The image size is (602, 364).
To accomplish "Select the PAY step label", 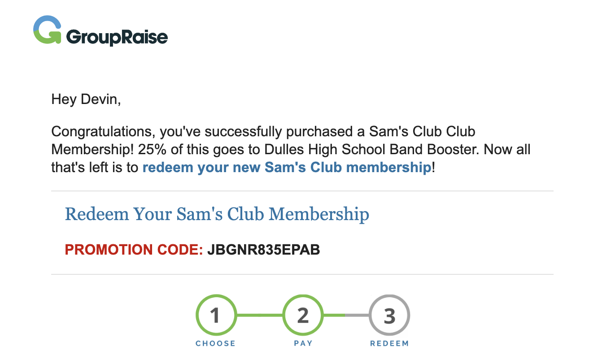I will pyautogui.click(x=303, y=343).
